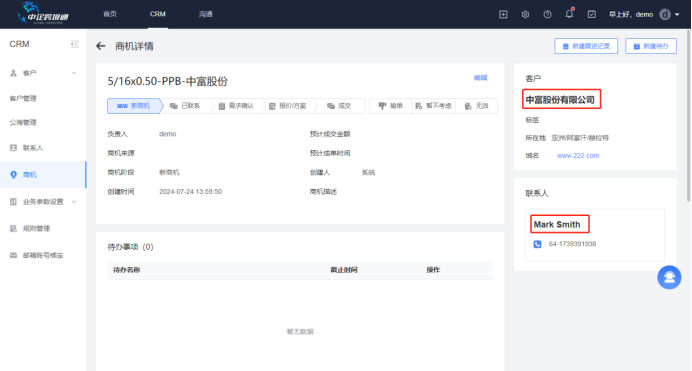Open customer 中富股份有限公司

(x=560, y=100)
